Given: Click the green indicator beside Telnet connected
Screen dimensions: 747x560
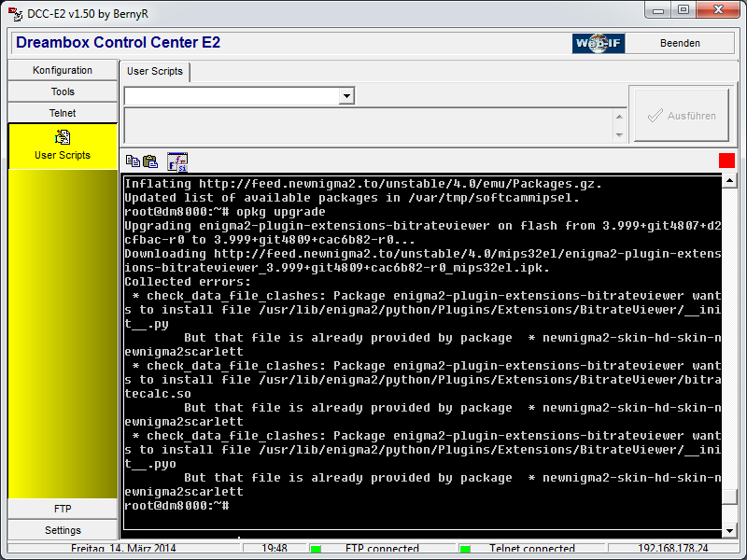Looking at the screenshot, I should coord(465,549).
